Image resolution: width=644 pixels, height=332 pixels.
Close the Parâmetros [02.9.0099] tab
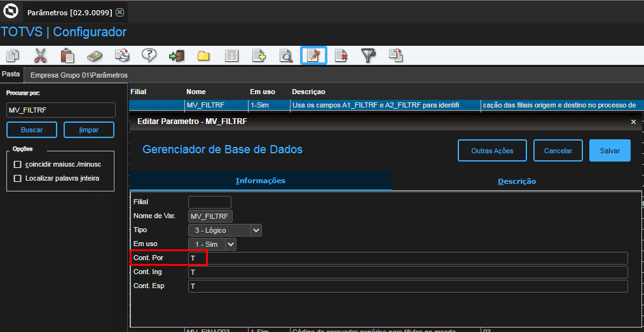120,12
